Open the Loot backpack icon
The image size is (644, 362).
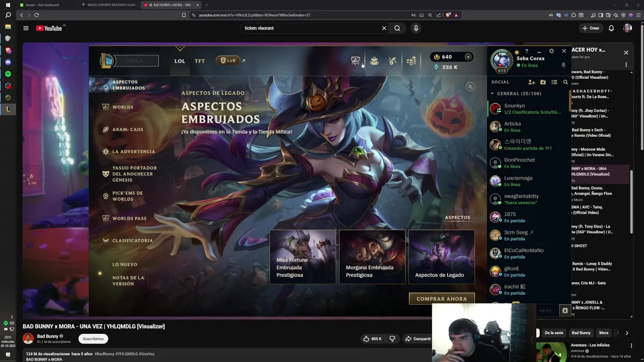374,61
